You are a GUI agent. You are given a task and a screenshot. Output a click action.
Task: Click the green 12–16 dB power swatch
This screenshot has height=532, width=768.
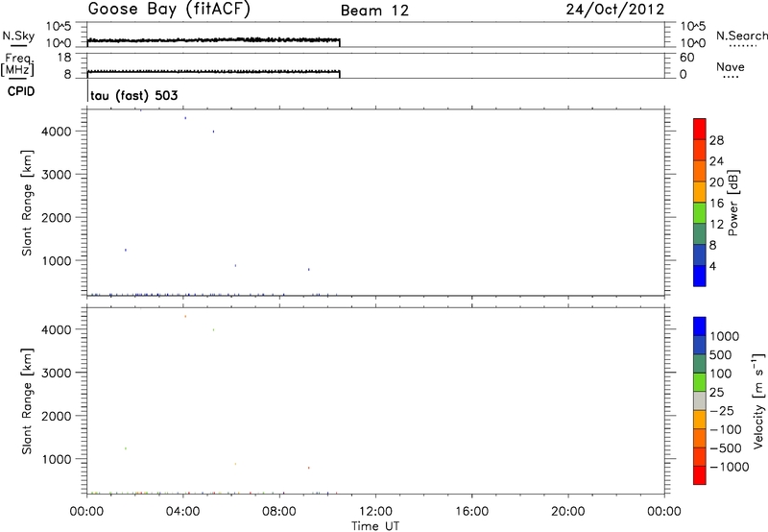click(700, 212)
